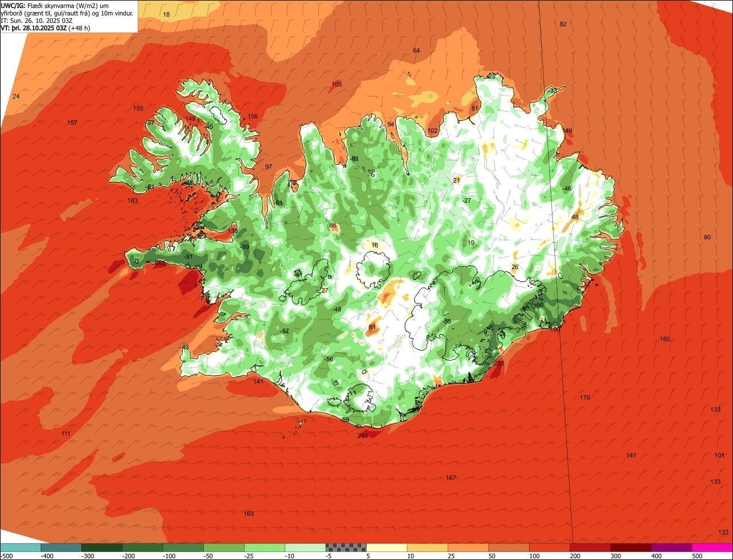Click the flux value 18 near the top
The image size is (733, 560).
[166, 14]
